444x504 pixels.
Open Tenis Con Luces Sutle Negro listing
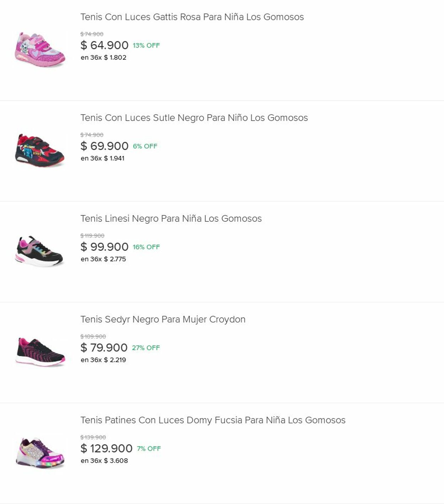tap(194, 118)
